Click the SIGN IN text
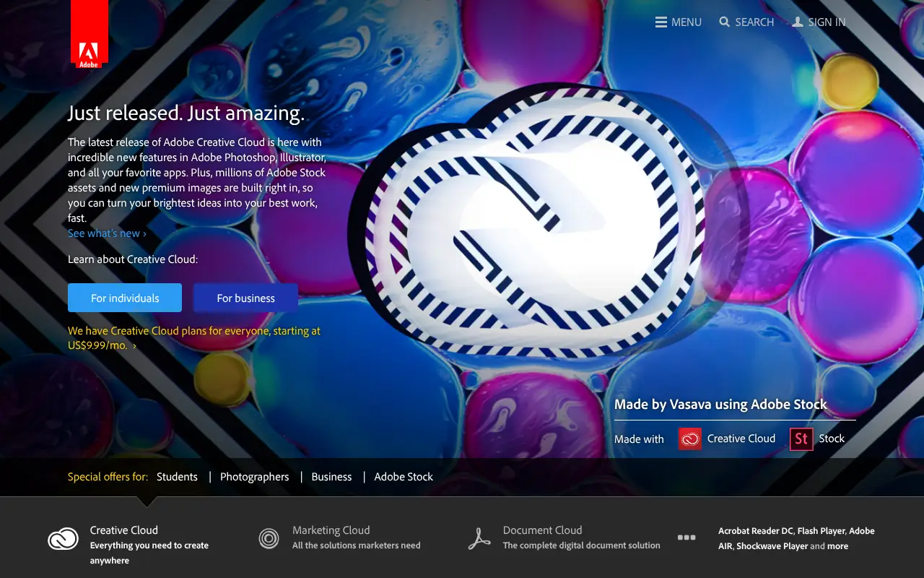 click(x=827, y=22)
